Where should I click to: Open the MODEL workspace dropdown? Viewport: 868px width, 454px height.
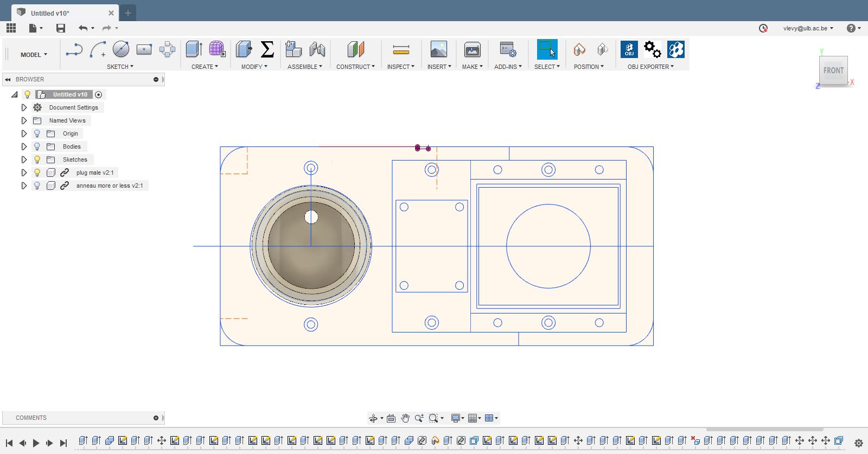pos(34,55)
